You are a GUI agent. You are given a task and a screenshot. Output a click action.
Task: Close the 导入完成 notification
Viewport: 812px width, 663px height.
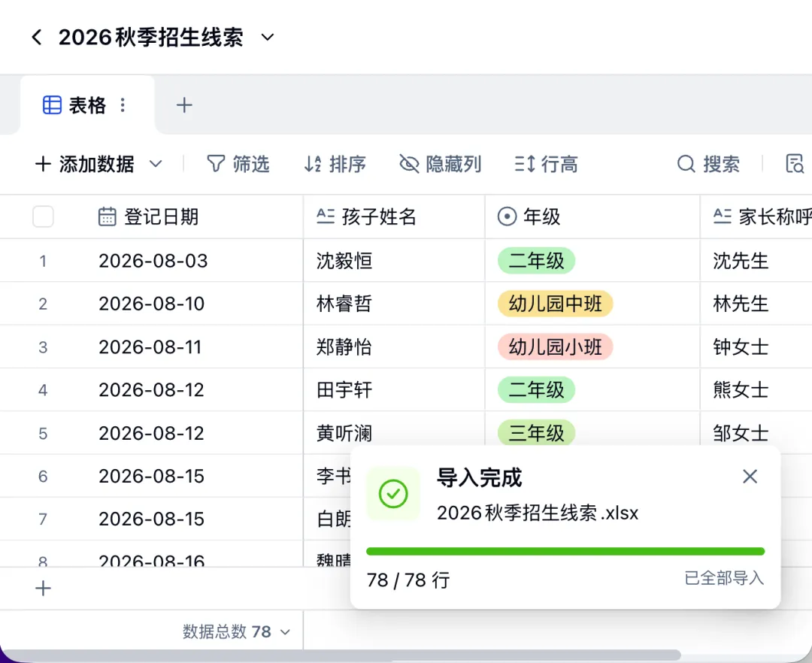coord(750,476)
